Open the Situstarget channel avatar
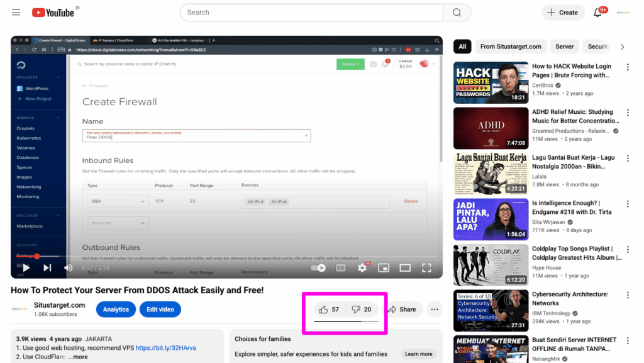This screenshot has width=644, height=363. 19,309
